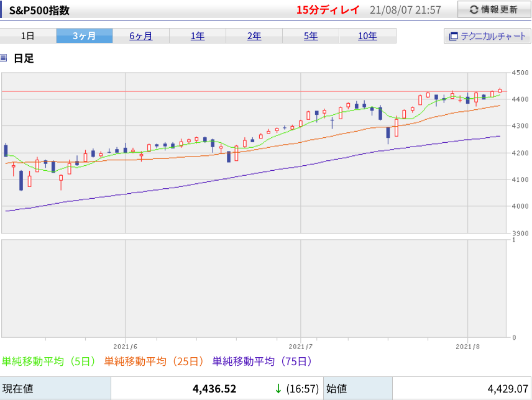The height and width of the screenshot is (400, 532).
Task: Select the 3ヶ月 period tab
Action: point(85,36)
